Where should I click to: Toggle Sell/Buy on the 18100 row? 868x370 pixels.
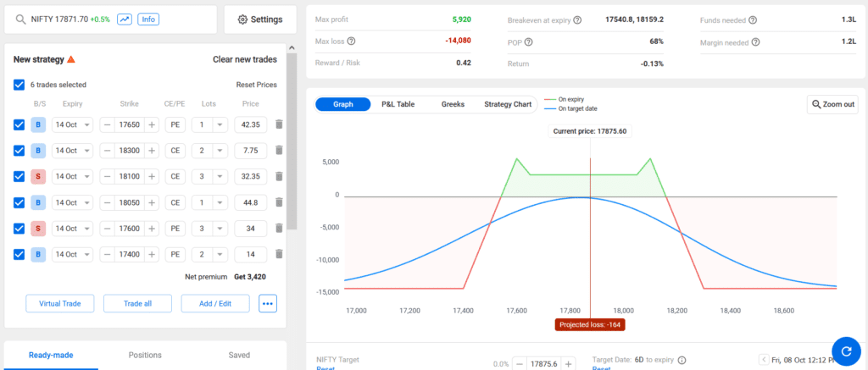click(x=38, y=176)
